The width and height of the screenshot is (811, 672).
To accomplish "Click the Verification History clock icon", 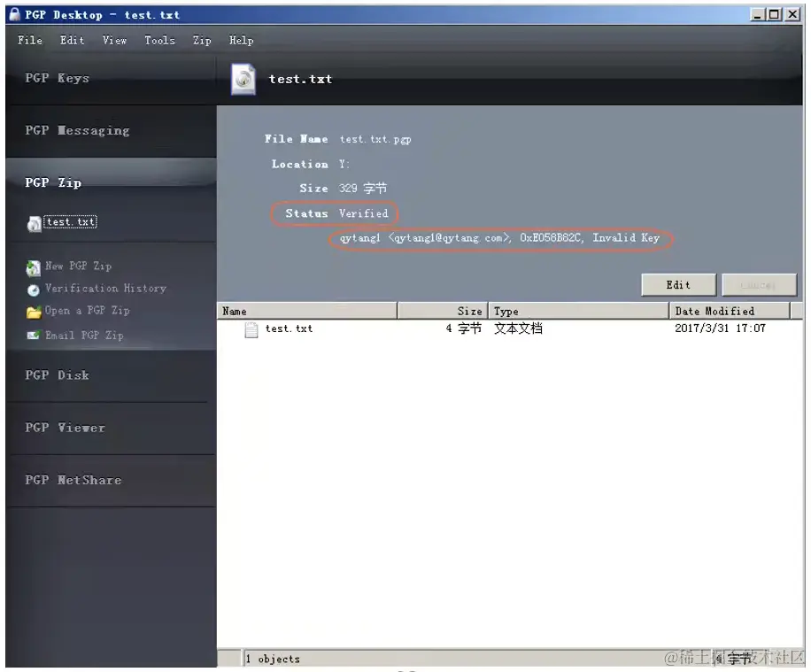I will pyautogui.click(x=34, y=290).
